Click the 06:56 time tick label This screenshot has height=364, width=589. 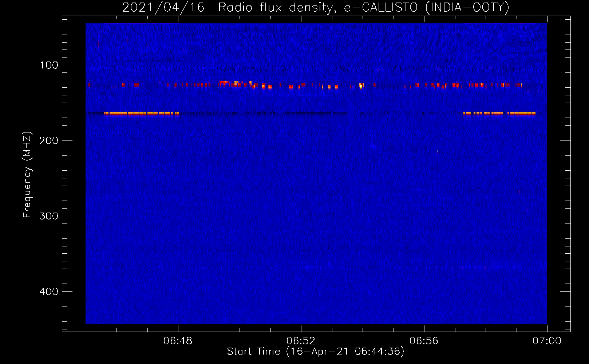tap(424, 341)
